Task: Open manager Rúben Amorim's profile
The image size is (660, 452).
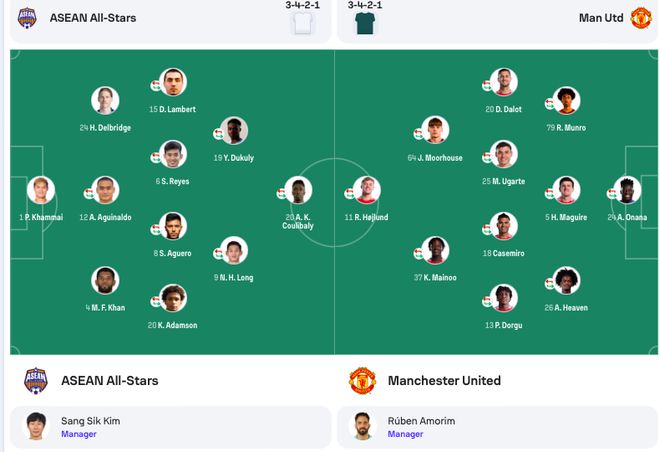Action: 363,426
